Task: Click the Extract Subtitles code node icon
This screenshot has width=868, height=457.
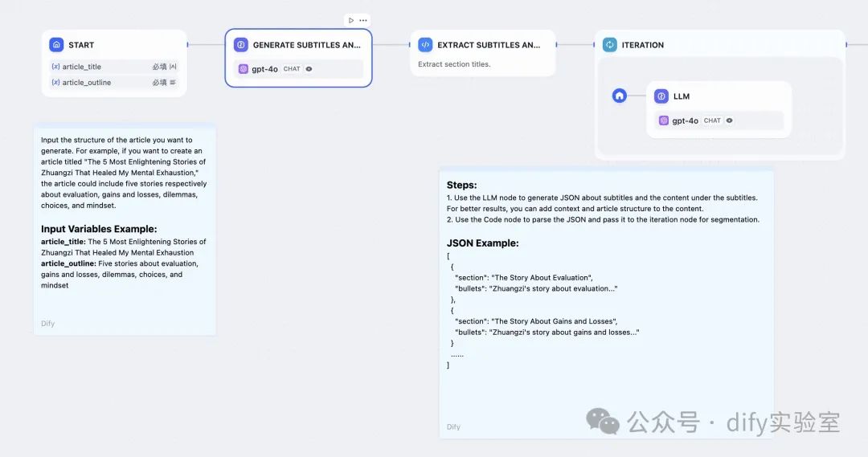Action: pyautogui.click(x=425, y=45)
